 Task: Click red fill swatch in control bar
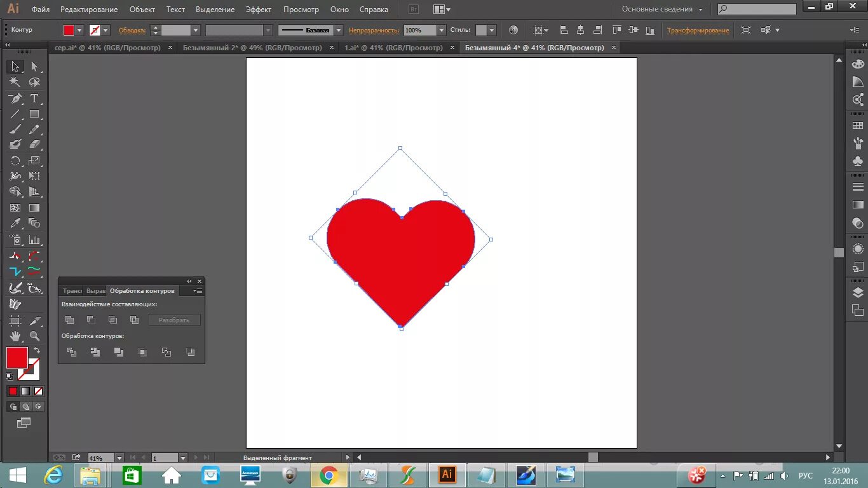(x=69, y=30)
